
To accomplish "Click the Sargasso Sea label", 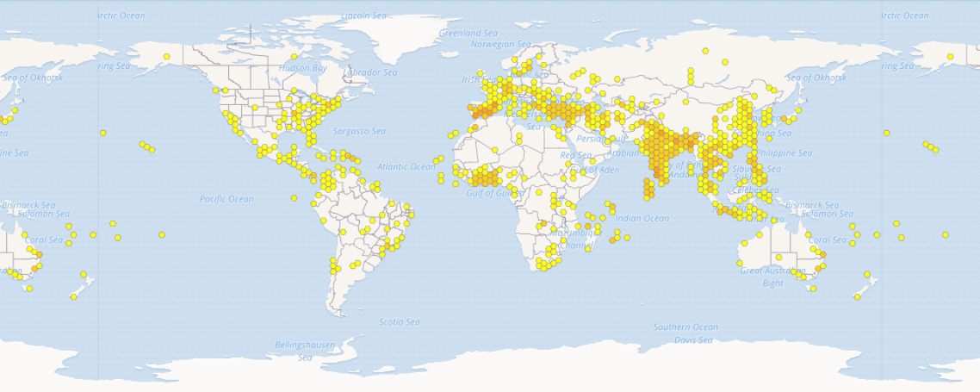I will point(359,131).
